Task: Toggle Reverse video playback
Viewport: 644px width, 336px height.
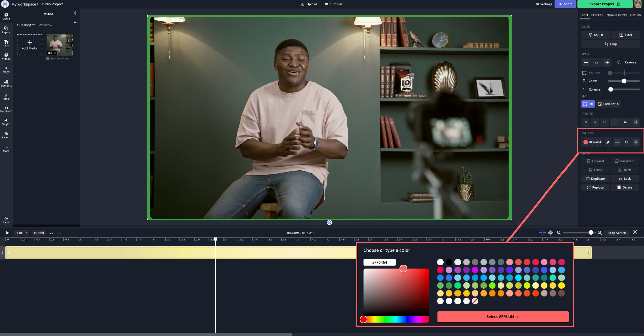Action: point(627,63)
